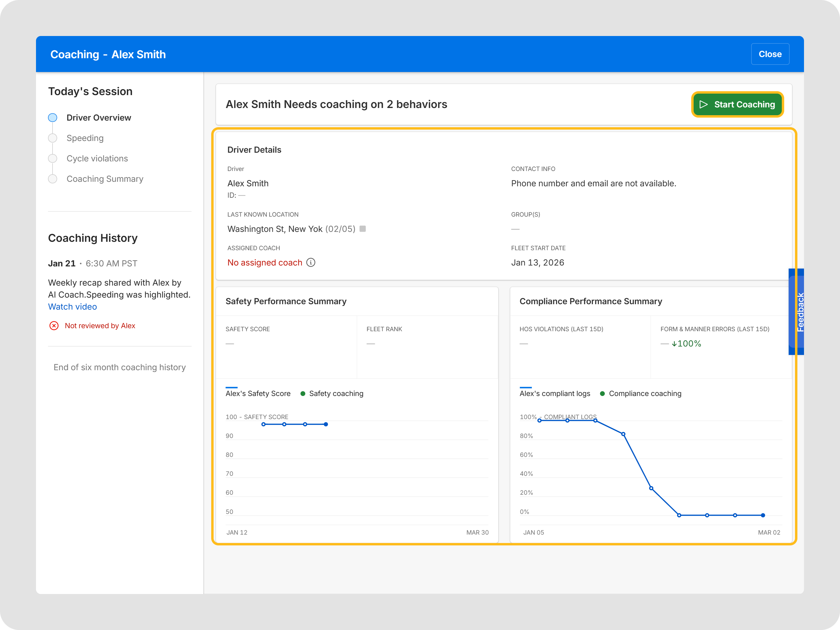
Task: Click the Jan 21 coaching history entry
Action: tap(62, 263)
